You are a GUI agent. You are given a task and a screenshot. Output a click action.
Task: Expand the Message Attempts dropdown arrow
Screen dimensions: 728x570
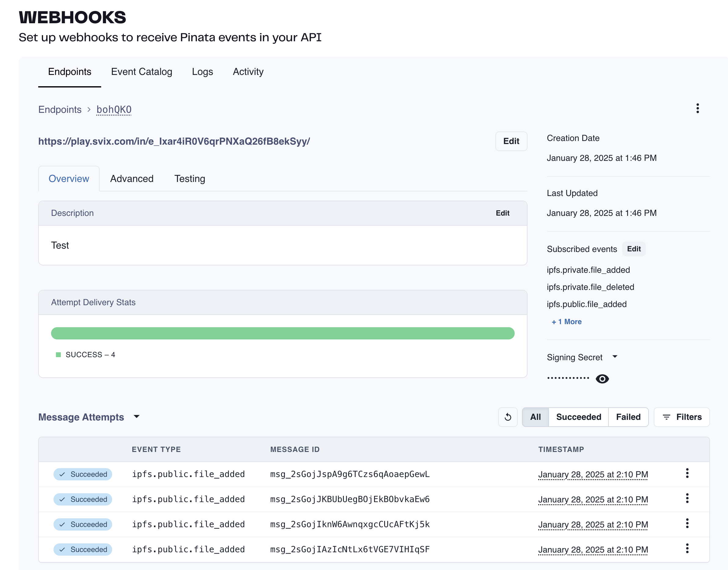point(136,416)
